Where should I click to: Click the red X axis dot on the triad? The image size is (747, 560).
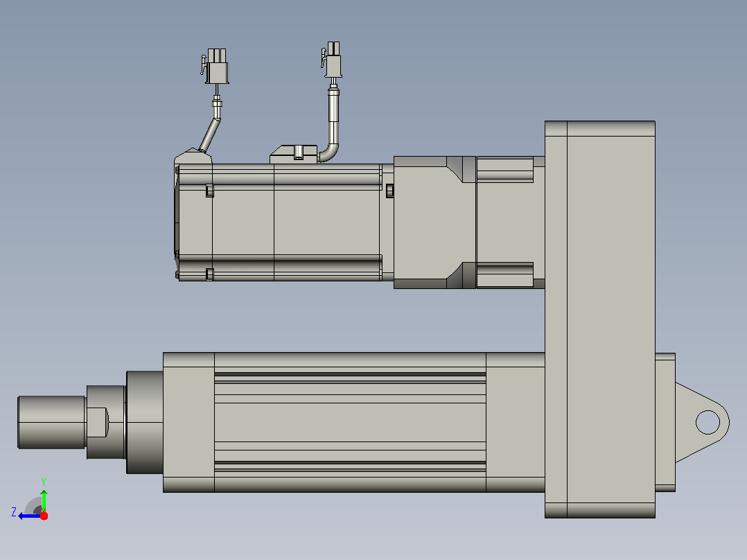click(44, 516)
